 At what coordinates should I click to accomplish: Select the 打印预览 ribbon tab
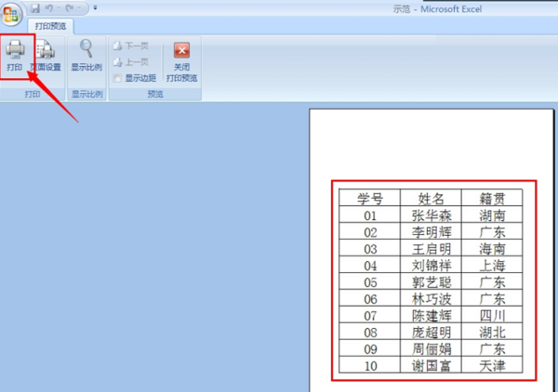coord(50,26)
